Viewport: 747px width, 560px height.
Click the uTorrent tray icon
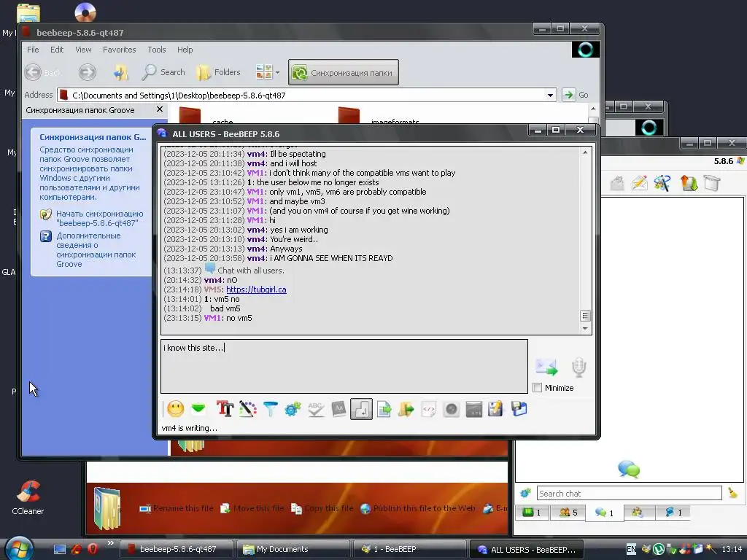pos(659,549)
